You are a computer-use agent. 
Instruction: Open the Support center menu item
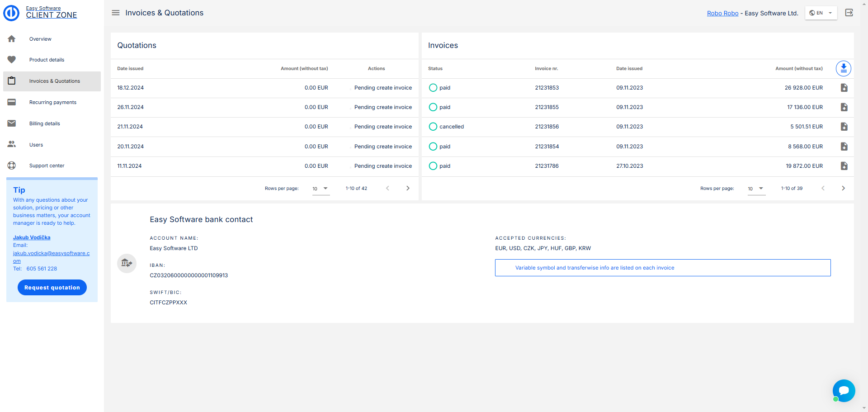point(47,166)
